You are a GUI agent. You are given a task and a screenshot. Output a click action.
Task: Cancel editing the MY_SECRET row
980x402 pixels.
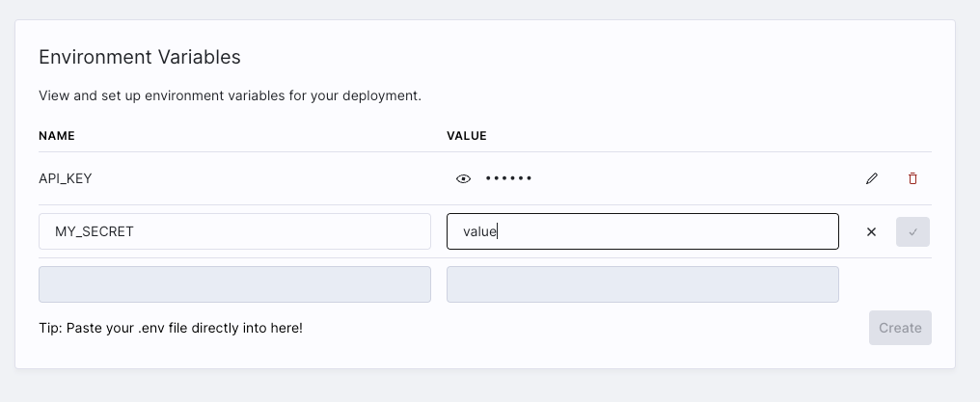(871, 231)
